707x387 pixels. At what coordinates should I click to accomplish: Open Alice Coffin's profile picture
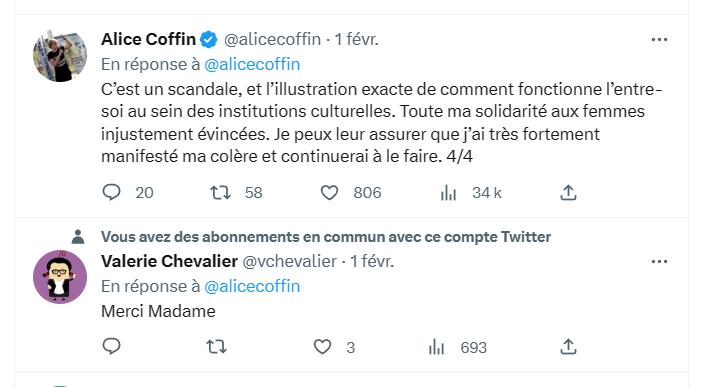pyautogui.click(x=60, y=55)
